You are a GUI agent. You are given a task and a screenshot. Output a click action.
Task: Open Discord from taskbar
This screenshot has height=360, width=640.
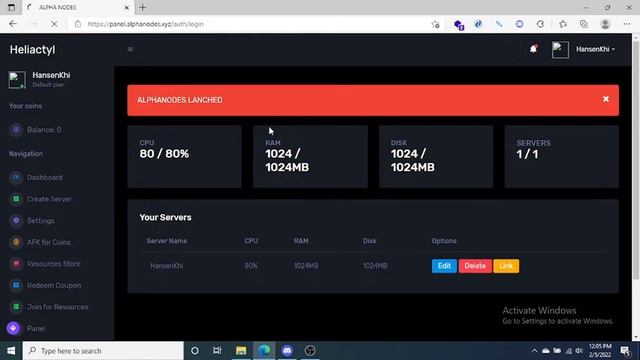point(287,351)
